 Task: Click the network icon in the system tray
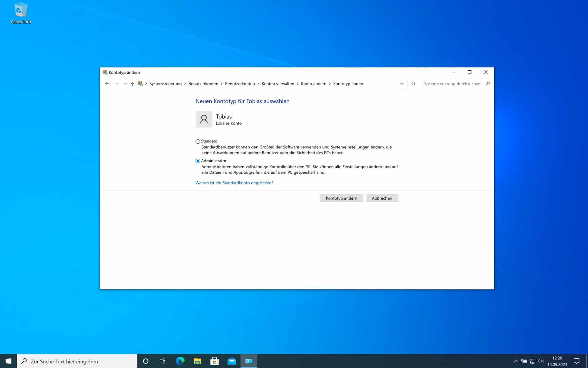click(532, 361)
